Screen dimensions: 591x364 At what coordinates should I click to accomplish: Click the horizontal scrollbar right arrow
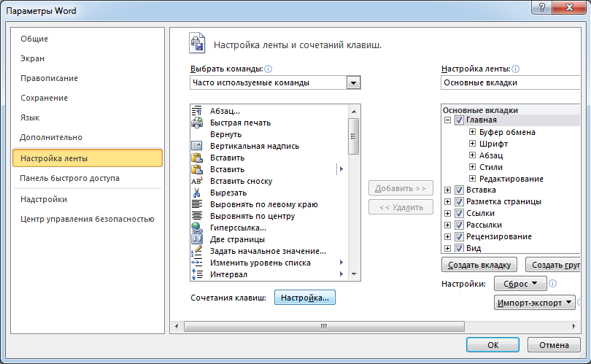574,326
